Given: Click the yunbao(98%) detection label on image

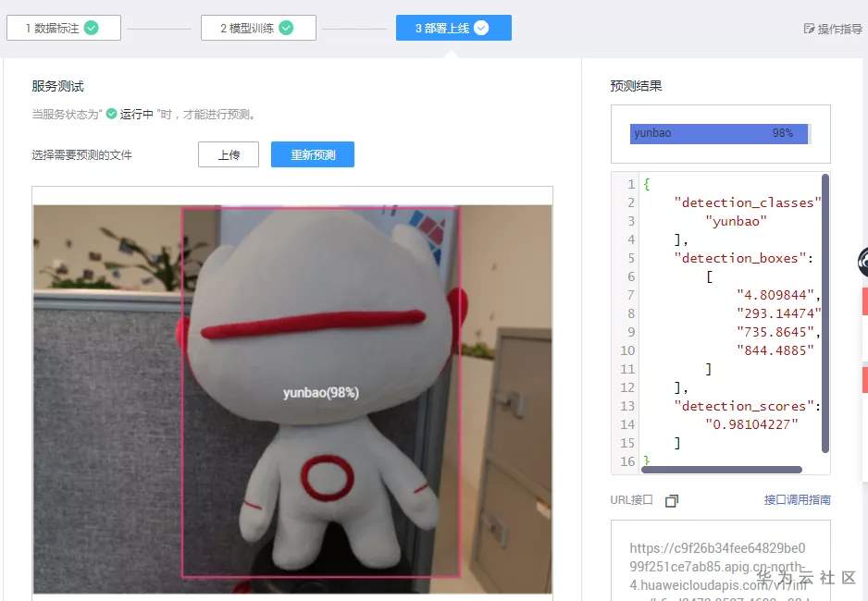Looking at the screenshot, I should click(x=321, y=393).
